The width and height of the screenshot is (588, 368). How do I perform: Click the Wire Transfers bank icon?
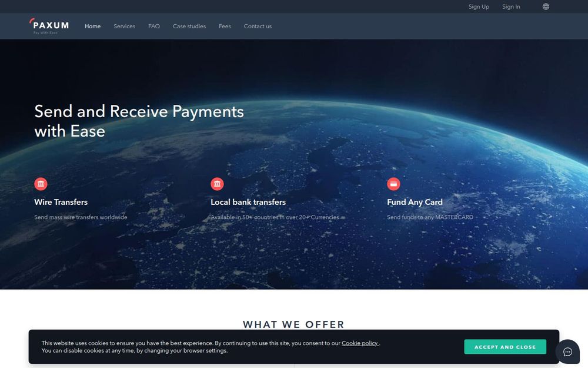[41, 184]
